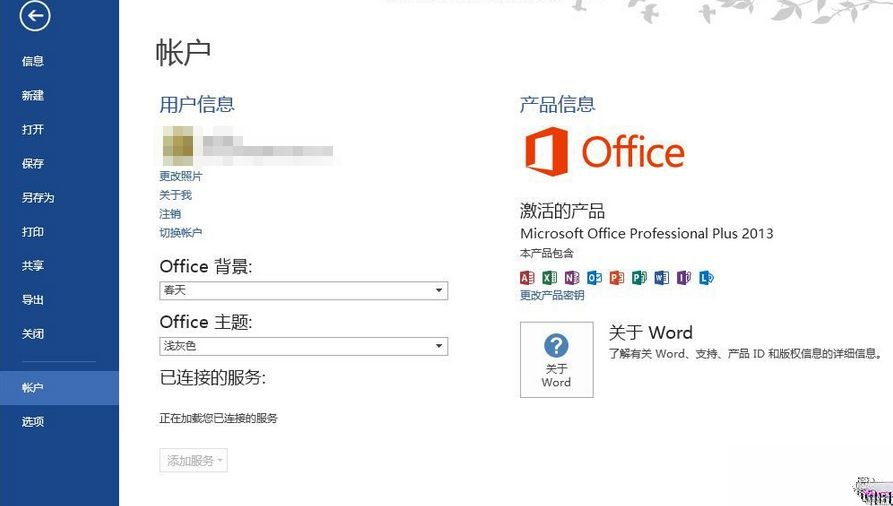
Task: Click 关闭 in the sidebar
Action: point(33,334)
